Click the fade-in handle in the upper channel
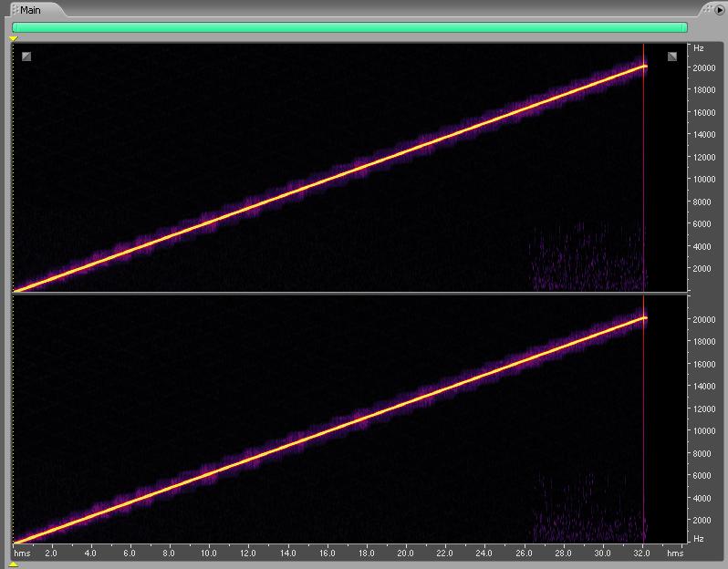 point(26,57)
